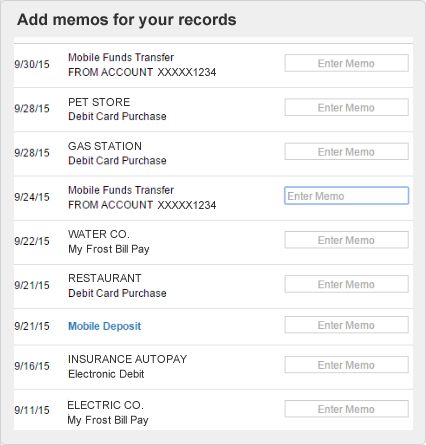Click the memo box beside Mobile Deposit
The height and width of the screenshot is (445, 426).
pos(346,325)
